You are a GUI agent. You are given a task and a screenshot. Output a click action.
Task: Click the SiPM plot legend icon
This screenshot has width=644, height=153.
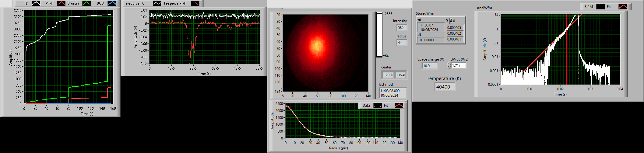point(600,7)
